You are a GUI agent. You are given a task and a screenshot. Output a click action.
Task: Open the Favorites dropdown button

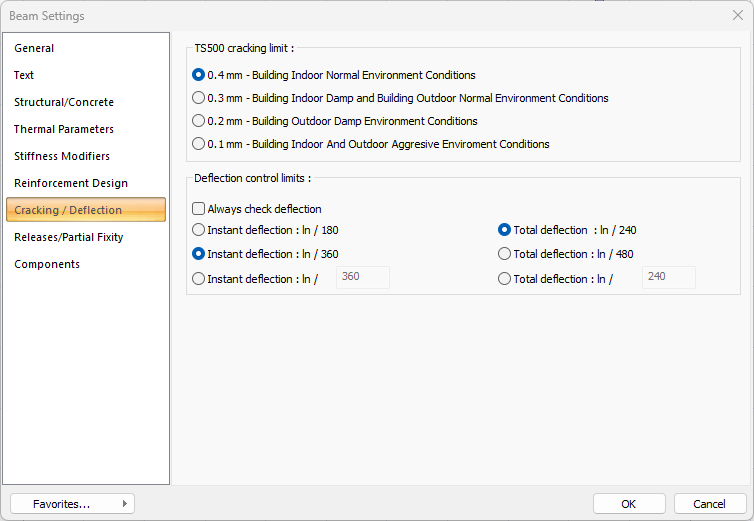[72, 504]
